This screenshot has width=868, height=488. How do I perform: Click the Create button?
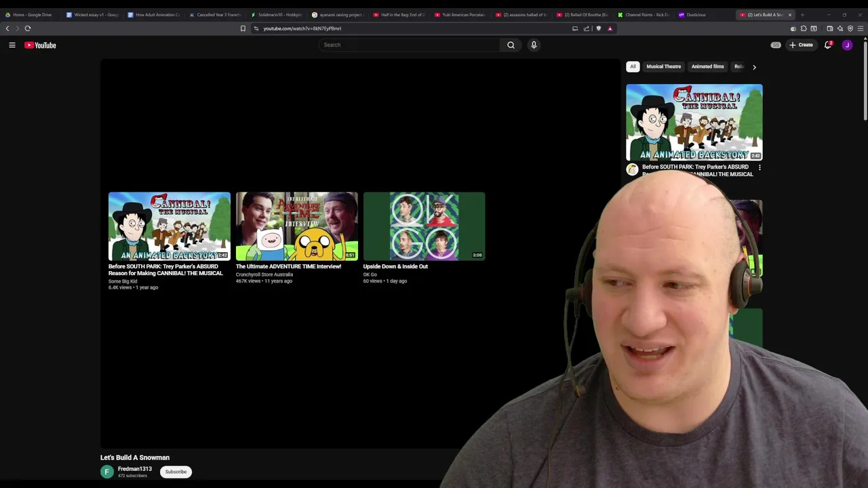pos(801,45)
